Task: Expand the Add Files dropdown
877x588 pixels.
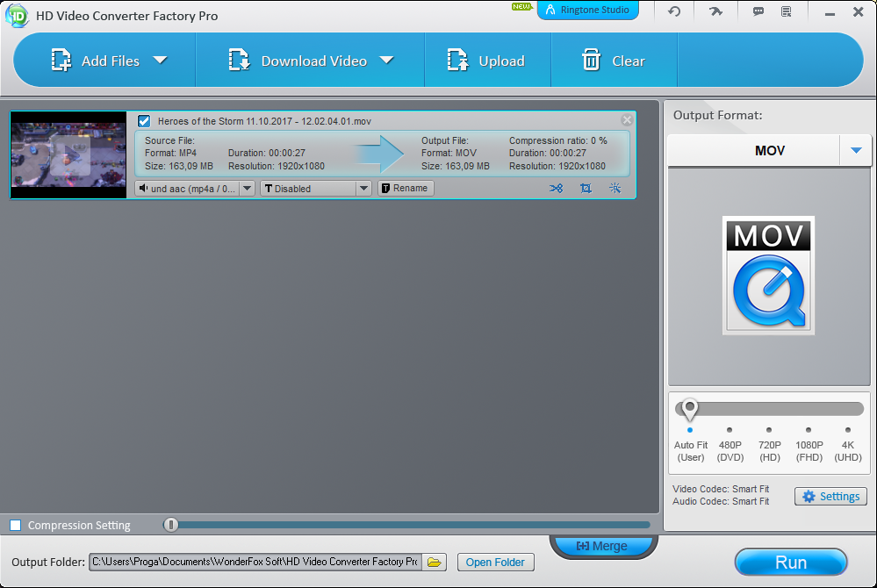Action: [160, 61]
